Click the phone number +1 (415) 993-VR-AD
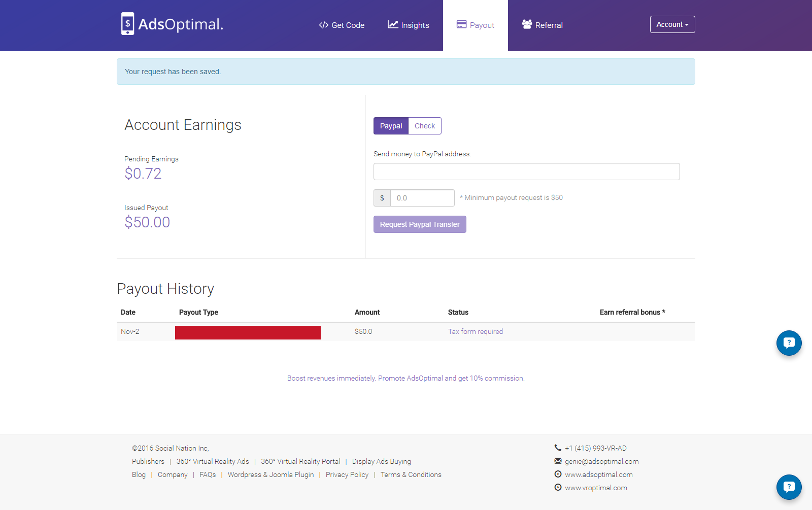Screen dimensions: 812x510 point(596,448)
